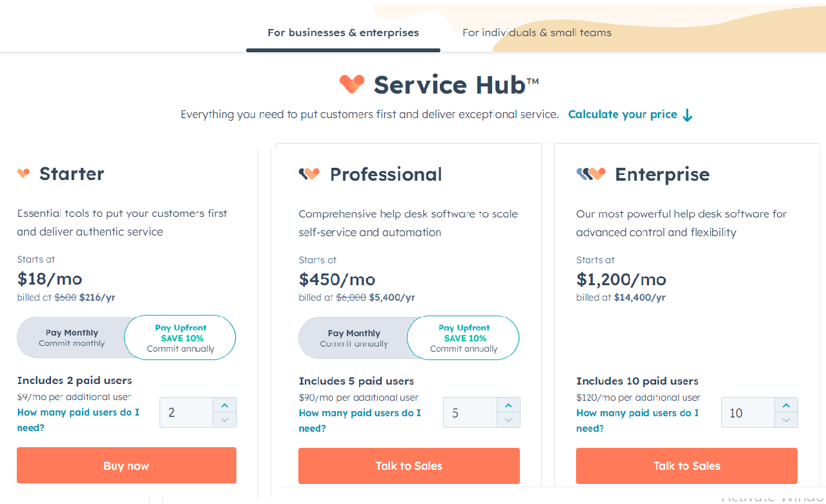This screenshot has width=826, height=504.
Task: Click the Buy now button for Starter
Action: (127, 465)
